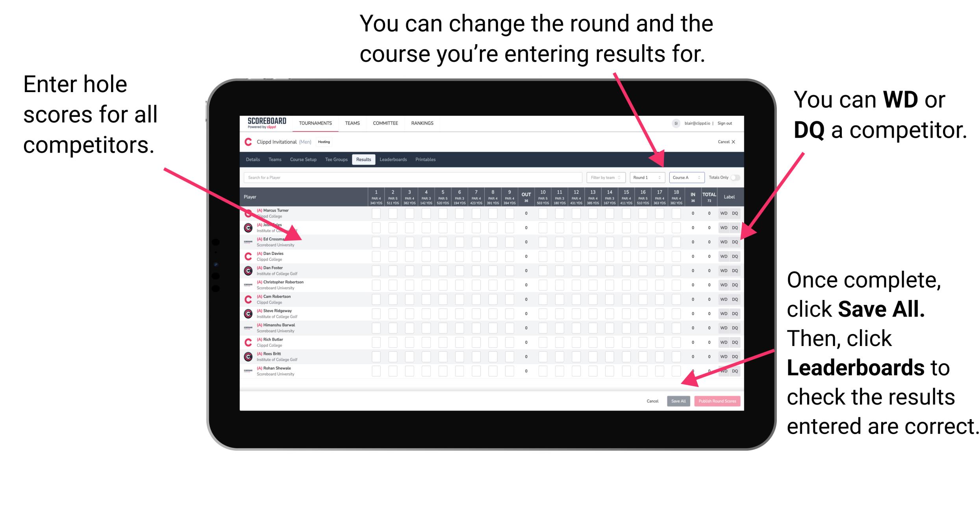Click the WD button for Ed Crossman
This screenshot has height=527, width=980.
pyautogui.click(x=722, y=240)
